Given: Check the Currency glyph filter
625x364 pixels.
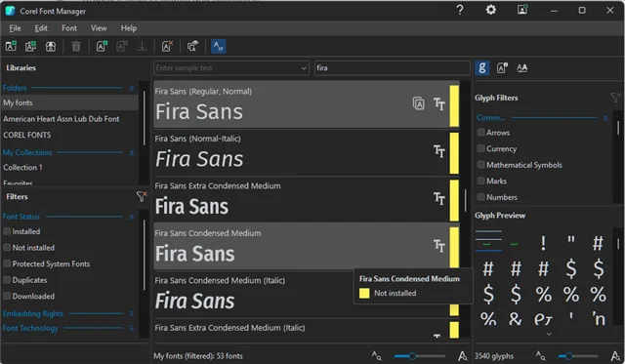Looking at the screenshot, I should coord(481,148).
